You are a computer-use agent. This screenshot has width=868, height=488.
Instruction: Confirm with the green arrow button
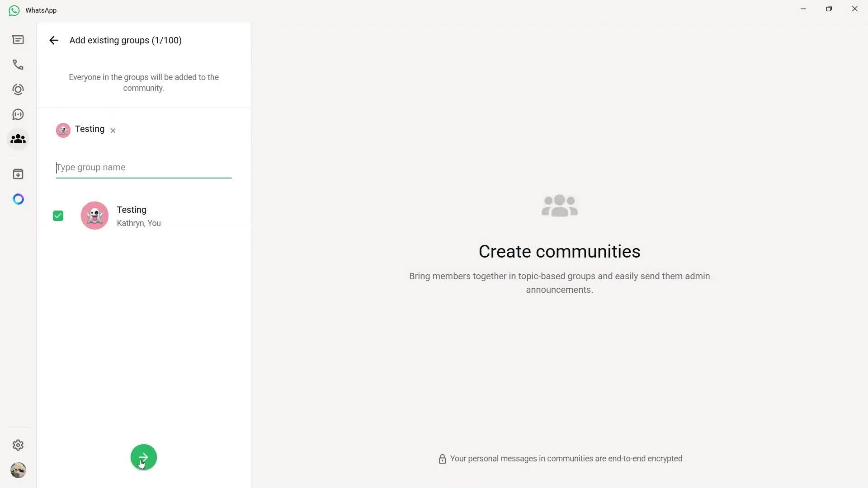tap(143, 457)
